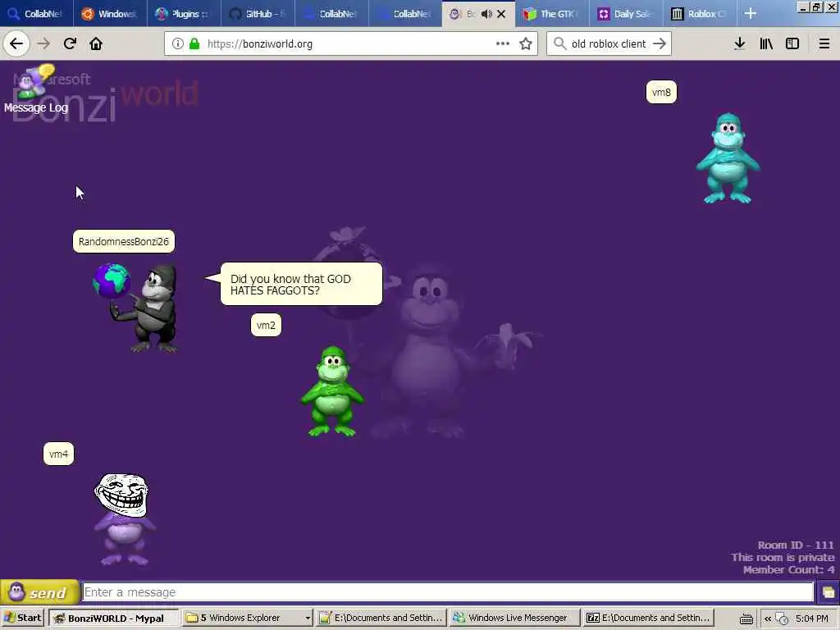Open the Windows Start menu

22,618
